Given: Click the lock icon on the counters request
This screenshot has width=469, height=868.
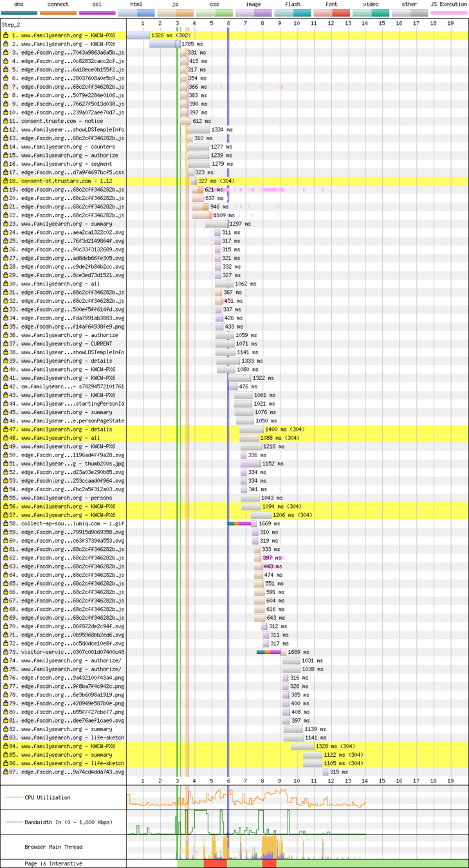Looking at the screenshot, I should click(6, 147).
